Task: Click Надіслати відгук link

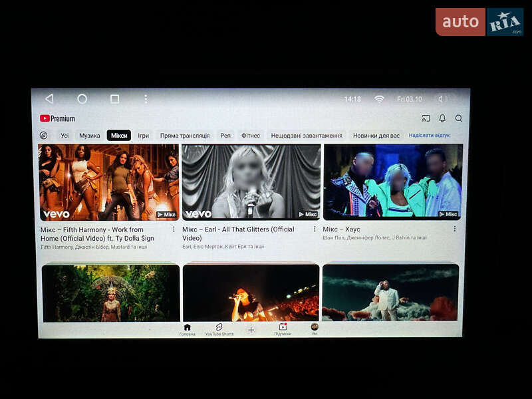Action: [x=429, y=136]
